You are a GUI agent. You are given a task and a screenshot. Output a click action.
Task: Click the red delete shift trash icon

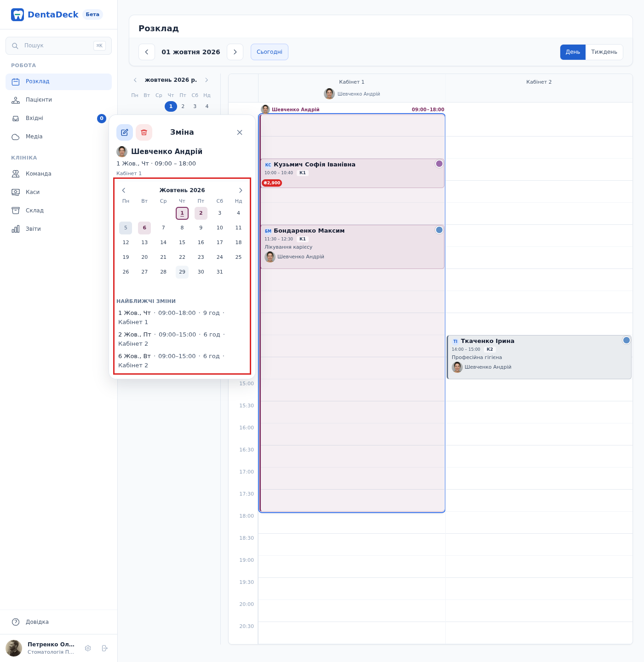[x=144, y=132]
